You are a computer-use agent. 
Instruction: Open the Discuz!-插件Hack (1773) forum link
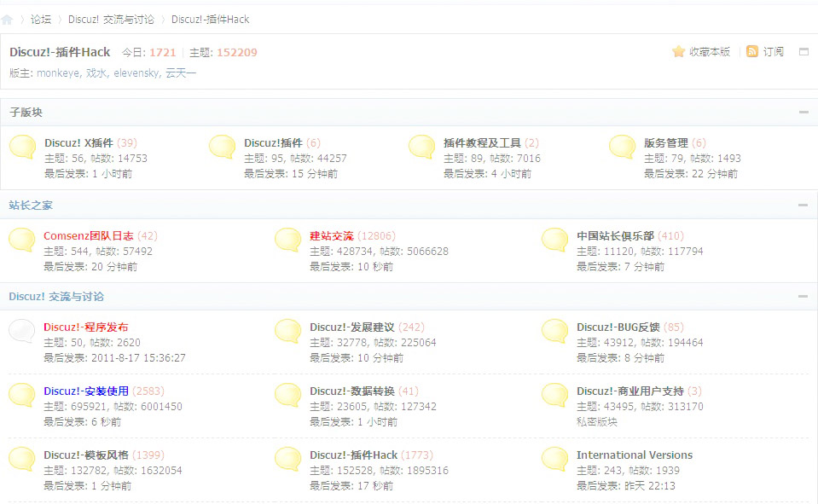coord(354,455)
